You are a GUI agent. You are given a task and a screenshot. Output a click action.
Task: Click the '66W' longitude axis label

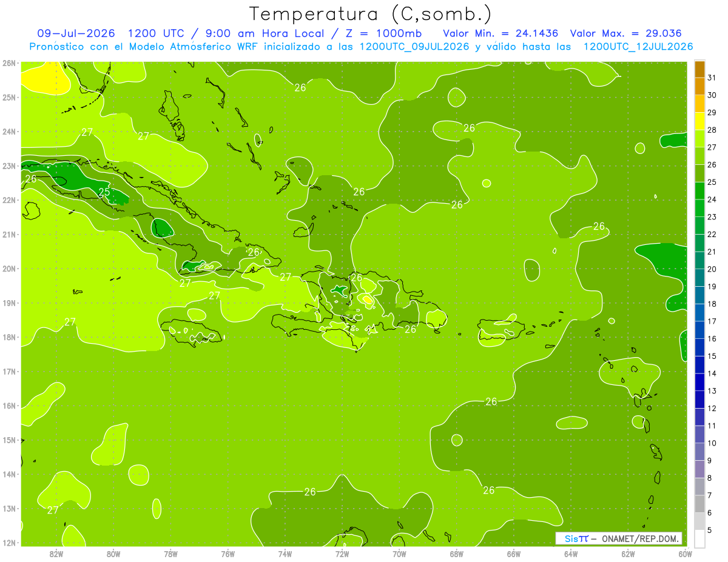tap(514, 554)
